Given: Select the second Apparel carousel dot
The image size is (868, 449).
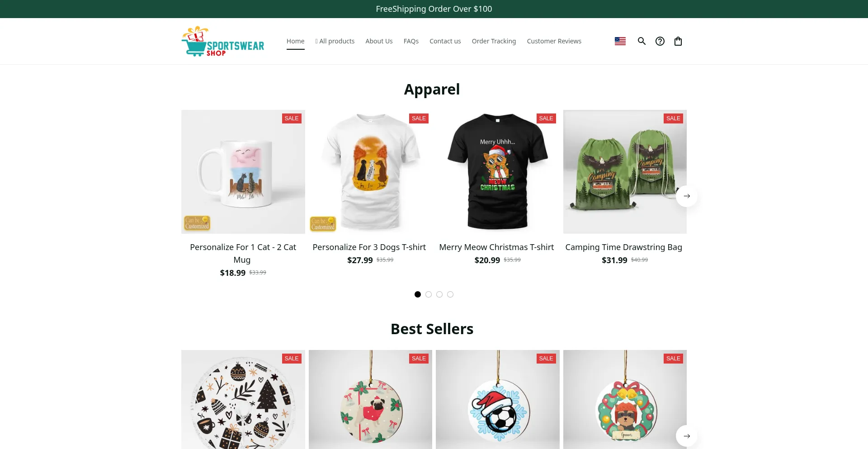Looking at the screenshot, I should 429,294.
